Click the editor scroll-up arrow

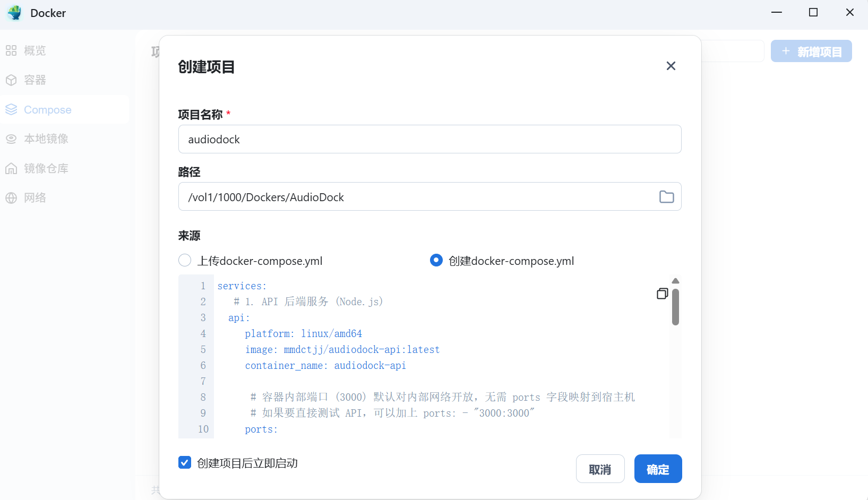pyautogui.click(x=676, y=281)
